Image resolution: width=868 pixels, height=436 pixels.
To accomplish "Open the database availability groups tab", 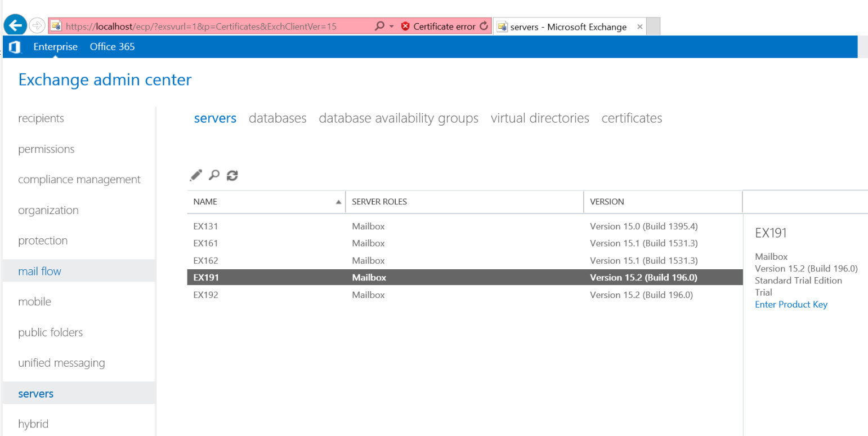I will 399,118.
